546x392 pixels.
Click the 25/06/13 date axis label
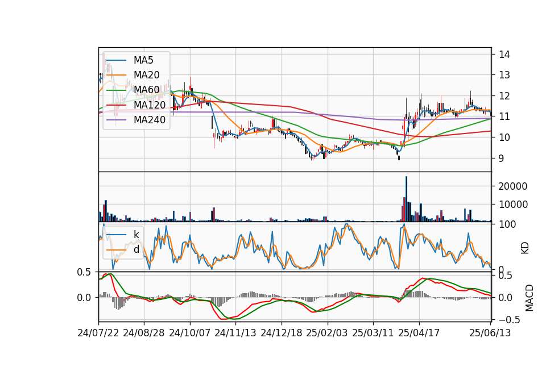click(490, 333)
